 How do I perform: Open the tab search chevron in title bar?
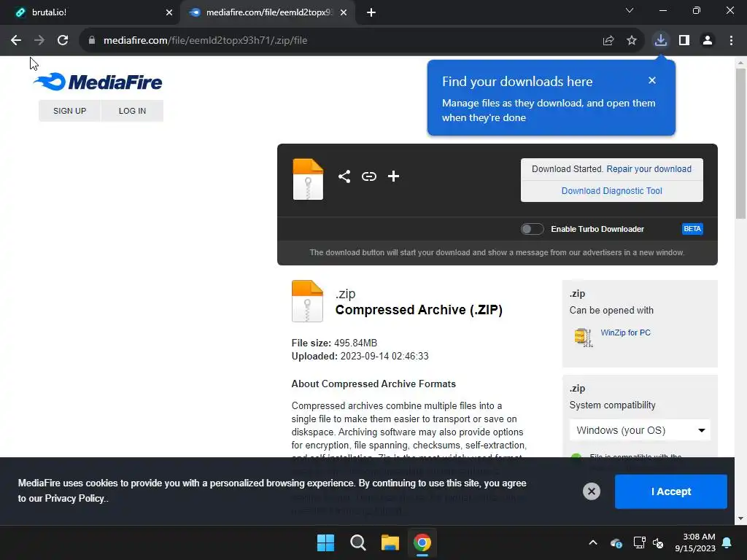[630, 10]
